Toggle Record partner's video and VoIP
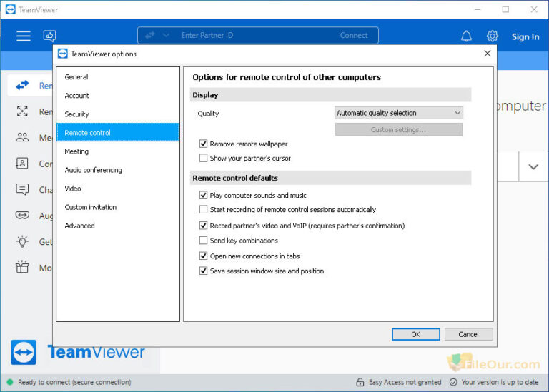The image size is (549, 392). pyautogui.click(x=203, y=225)
